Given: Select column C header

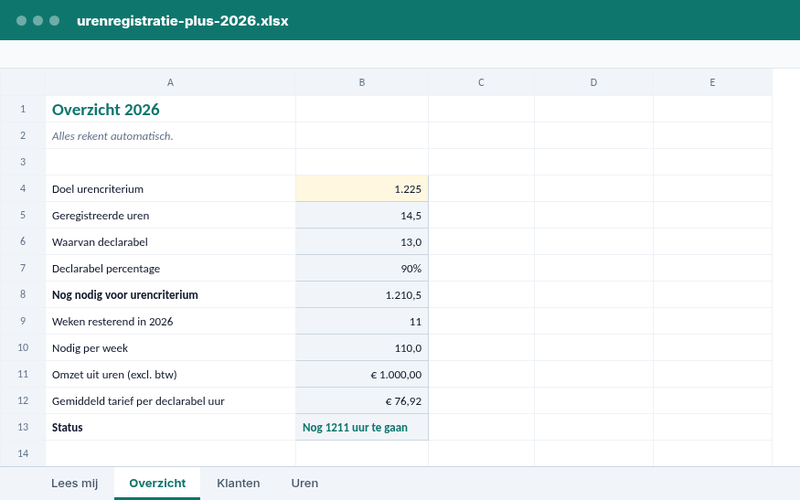Looking at the screenshot, I should point(481,82).
